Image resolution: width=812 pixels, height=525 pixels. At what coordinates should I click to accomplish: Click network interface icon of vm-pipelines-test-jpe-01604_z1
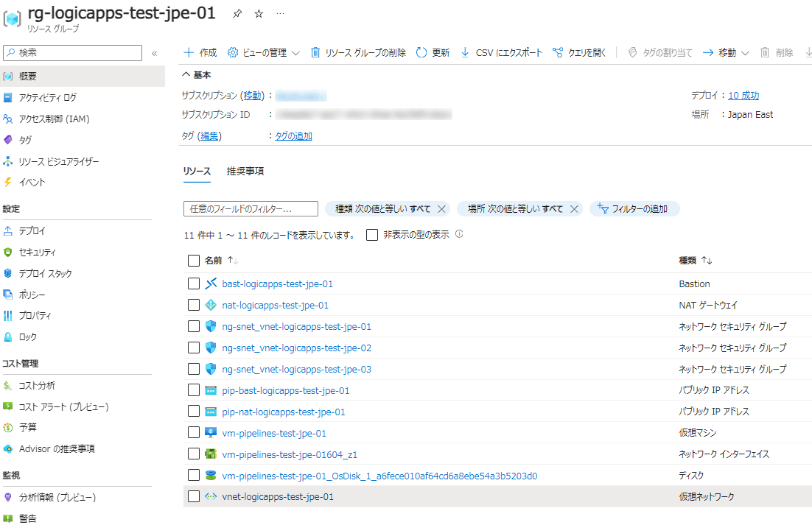pos(211,454)
